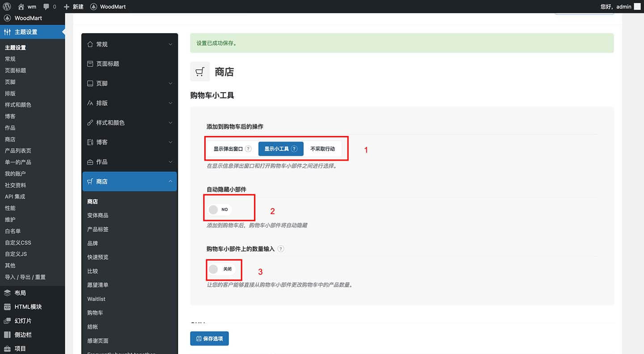Screen dimensions: 644x354
Task: Click the HTML模块 code icon
Action: (x=7, y=307)
